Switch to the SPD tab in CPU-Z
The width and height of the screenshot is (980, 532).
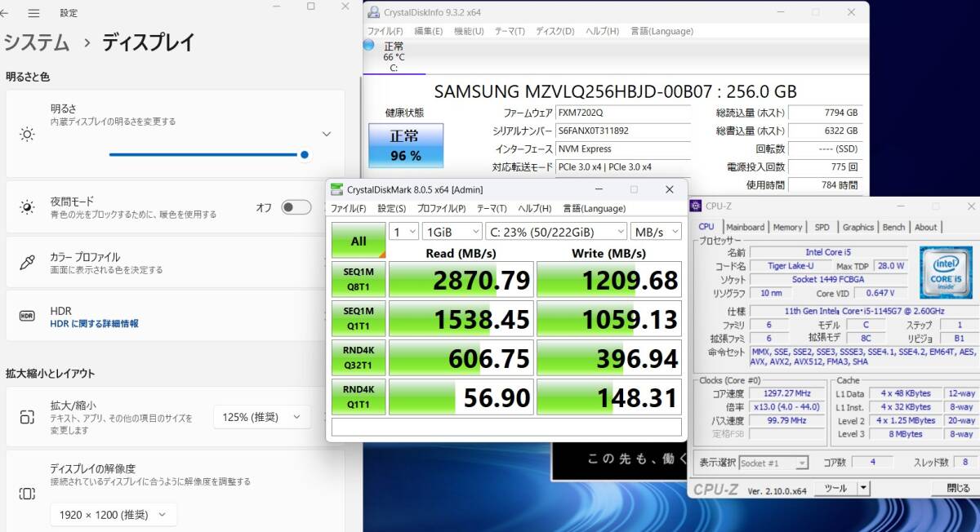(822, 227)
